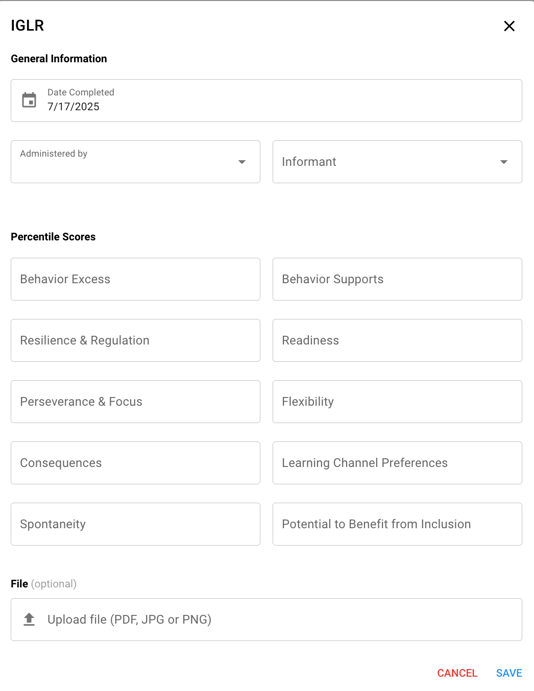Click the Date Completed field

point(267,100)
